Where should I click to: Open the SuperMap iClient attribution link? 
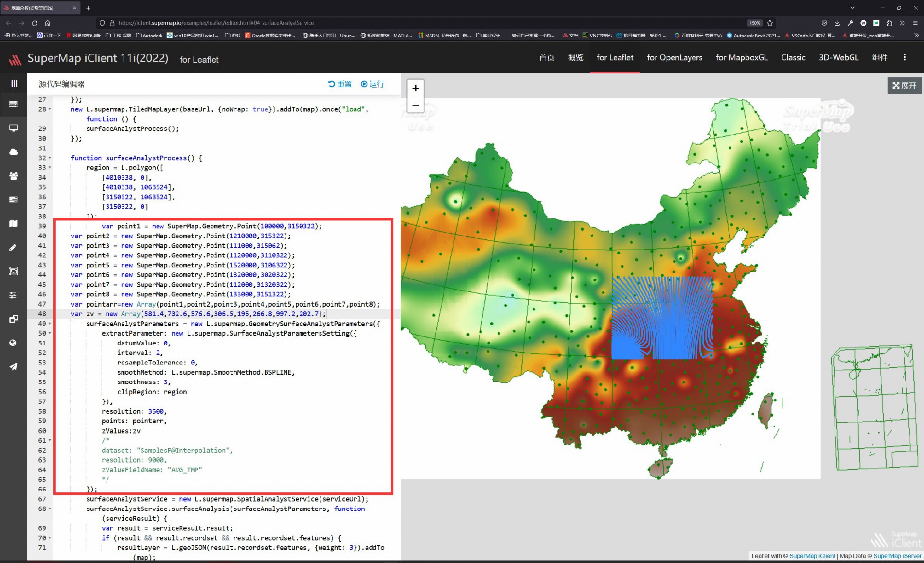click(812, 556)
